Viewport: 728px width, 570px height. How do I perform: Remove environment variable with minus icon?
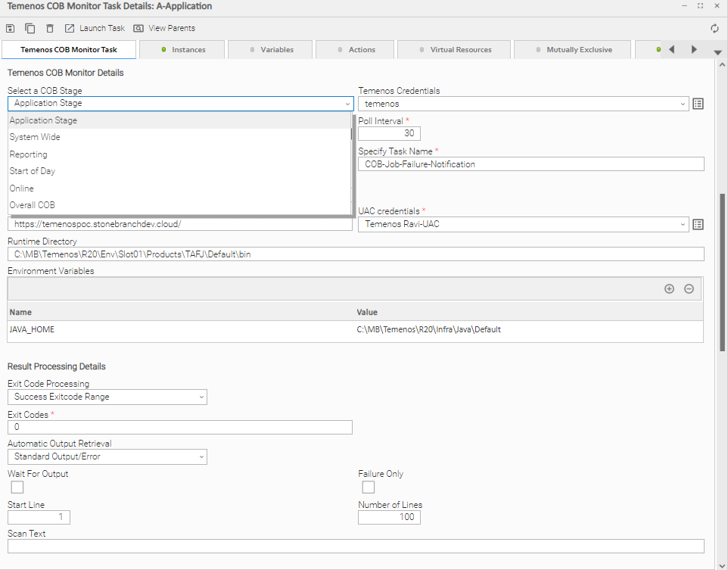pyautogui.click(x=689, y=289)
